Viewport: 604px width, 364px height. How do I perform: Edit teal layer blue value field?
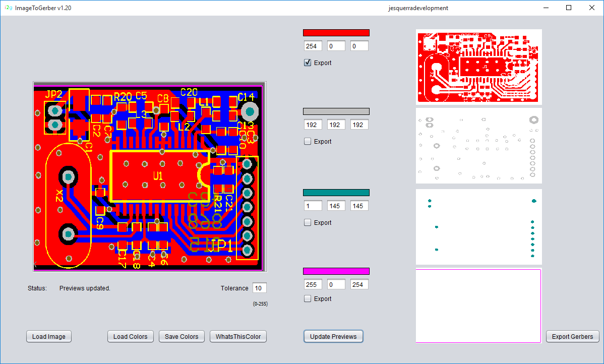point(359,206)
